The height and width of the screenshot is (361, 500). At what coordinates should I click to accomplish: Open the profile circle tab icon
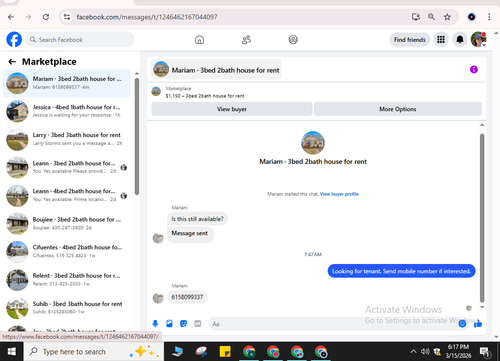pyautogui.click(x=293, y=40)
